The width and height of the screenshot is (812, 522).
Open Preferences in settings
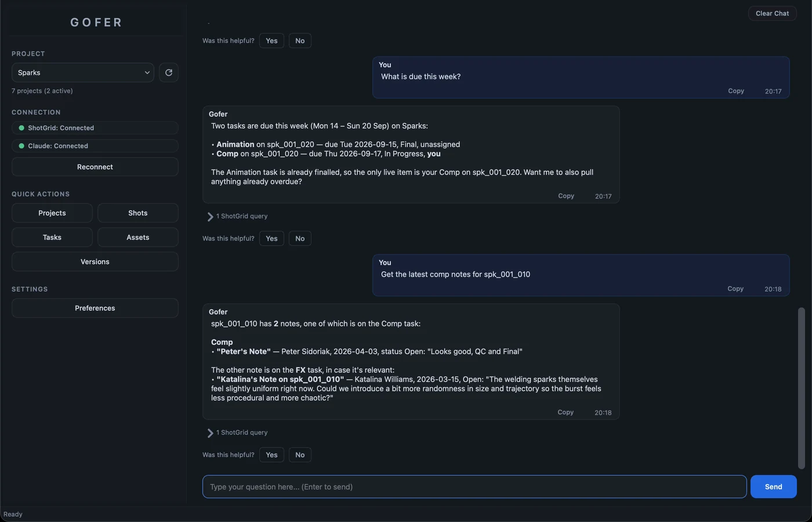(x=95, y=308)
